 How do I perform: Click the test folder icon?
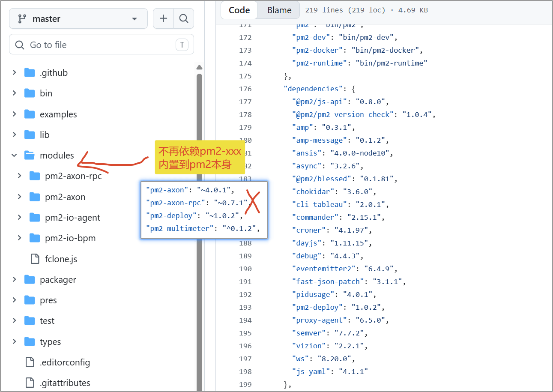(x=30, y=320)
